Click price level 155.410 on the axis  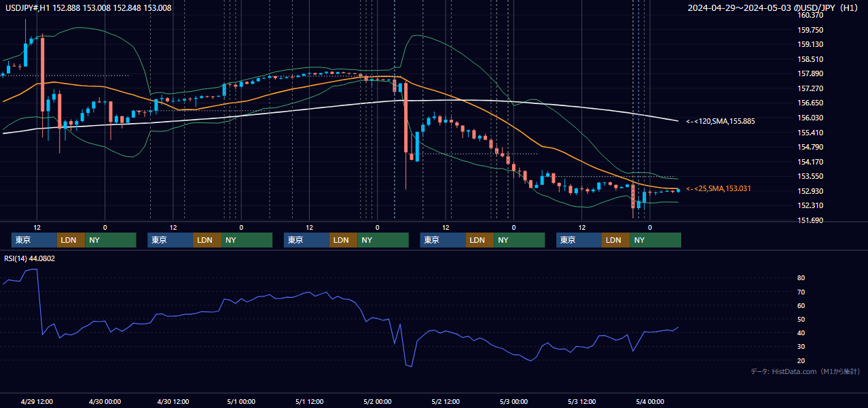coord(810,133)
